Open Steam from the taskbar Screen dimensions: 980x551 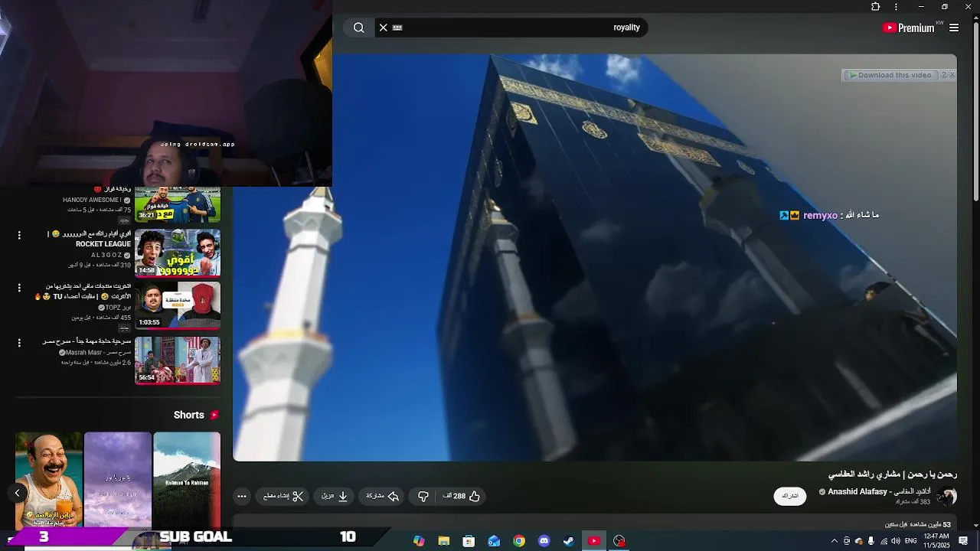569,541
